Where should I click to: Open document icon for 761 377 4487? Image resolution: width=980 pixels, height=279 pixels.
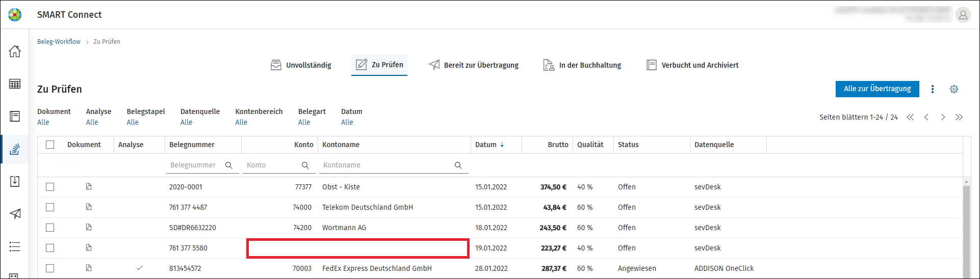click(x=89, y=207)
